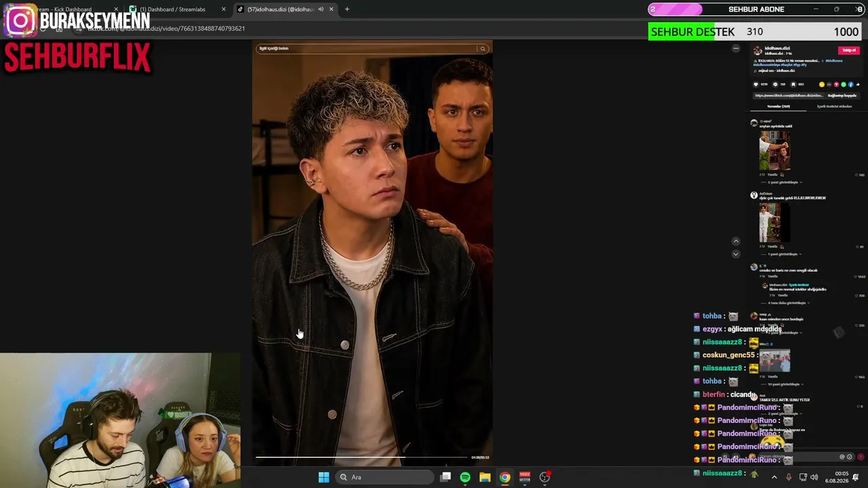Select the Yorumlar comments tab
Viewport: 868px width, 488px height.
pos(778,106)
